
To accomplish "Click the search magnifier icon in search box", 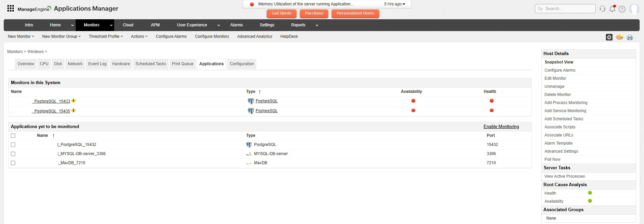I will (540, 9).
